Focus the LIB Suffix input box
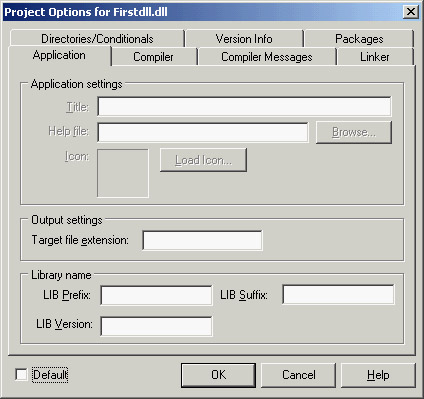This screenshot has height=399, width=424. coord(338,294)
